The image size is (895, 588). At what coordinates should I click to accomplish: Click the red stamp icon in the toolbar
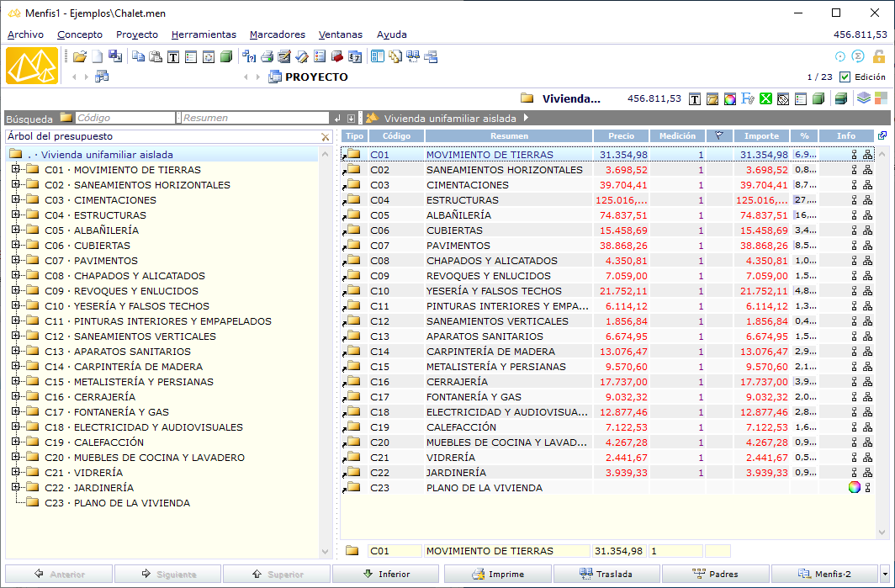click(x=337, y=56)
